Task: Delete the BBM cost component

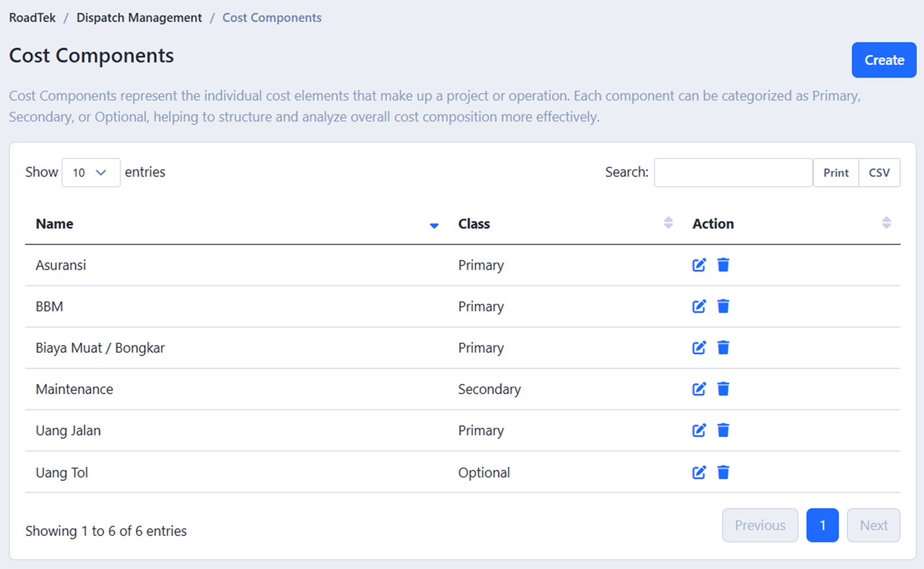Action: 723,306
